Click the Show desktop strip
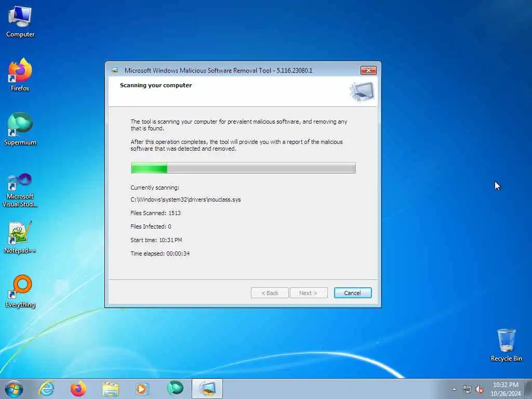The width and height of the screenshot is (532, 399). click(x=528, y=389)
